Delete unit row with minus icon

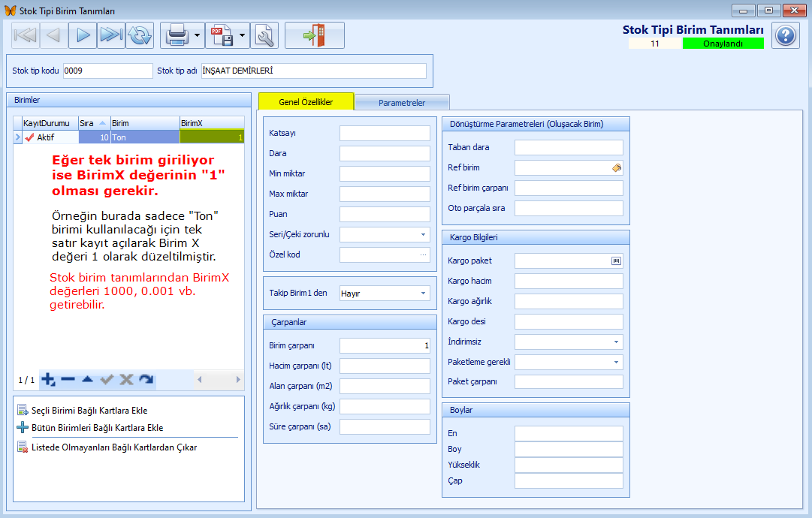click(68, 379)
